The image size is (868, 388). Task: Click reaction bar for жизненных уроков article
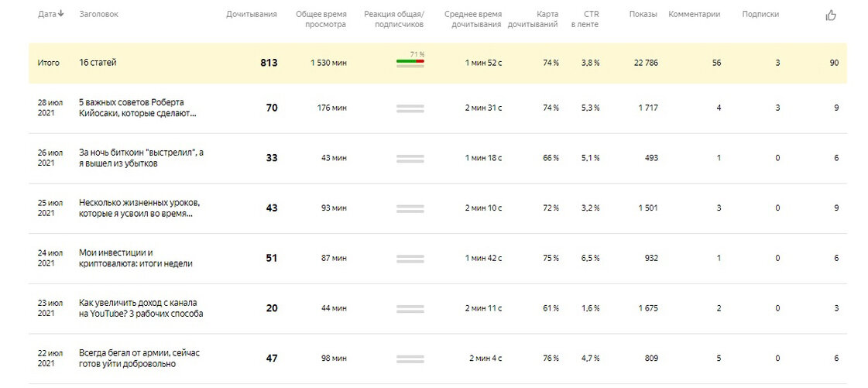pyautogui.click(x=410, y=208)
